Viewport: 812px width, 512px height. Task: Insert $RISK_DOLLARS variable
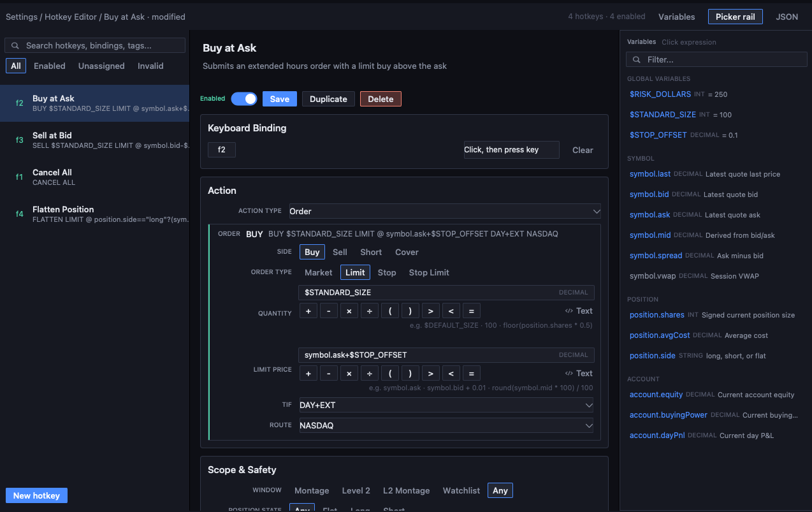660,94
